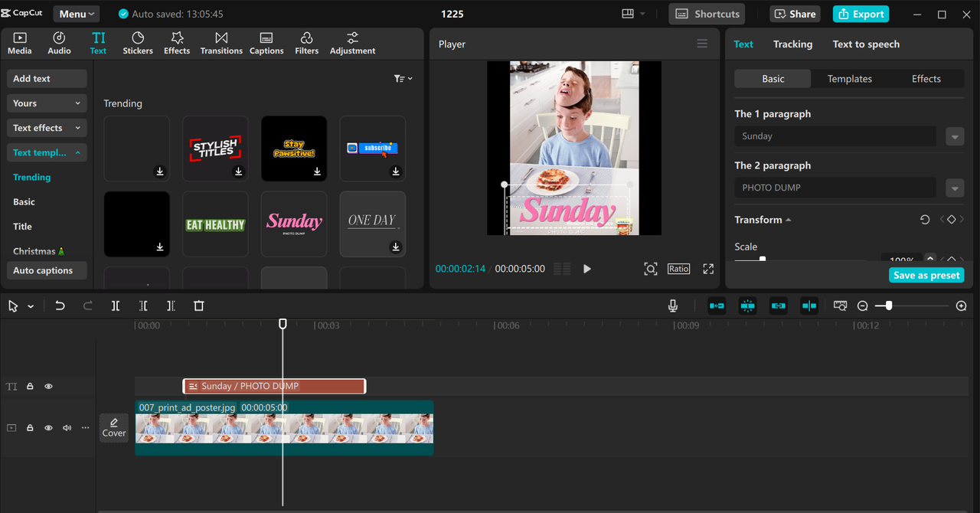The height and width of the screenshot is (513, 980).
Task: Click the Redo arrow in timeline toolbar
Action: (x=87, y=306)
